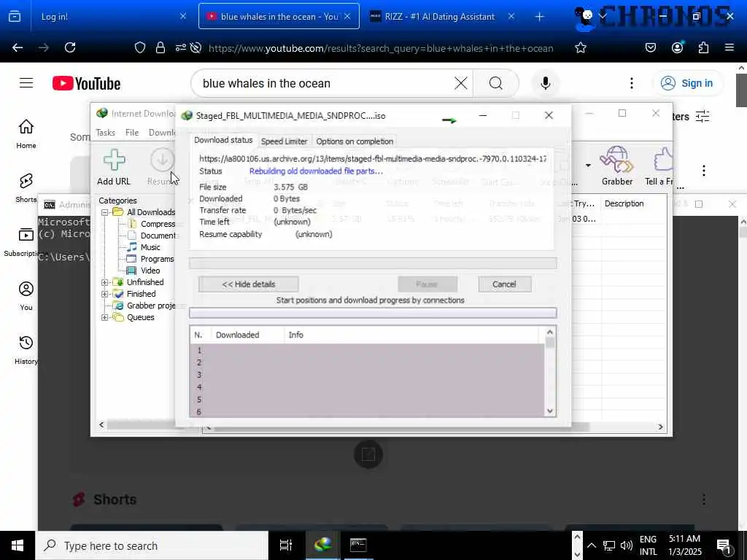Click Add URL in Internet Download Manager
Screen dimensions: 747x560
click(114, 167)
